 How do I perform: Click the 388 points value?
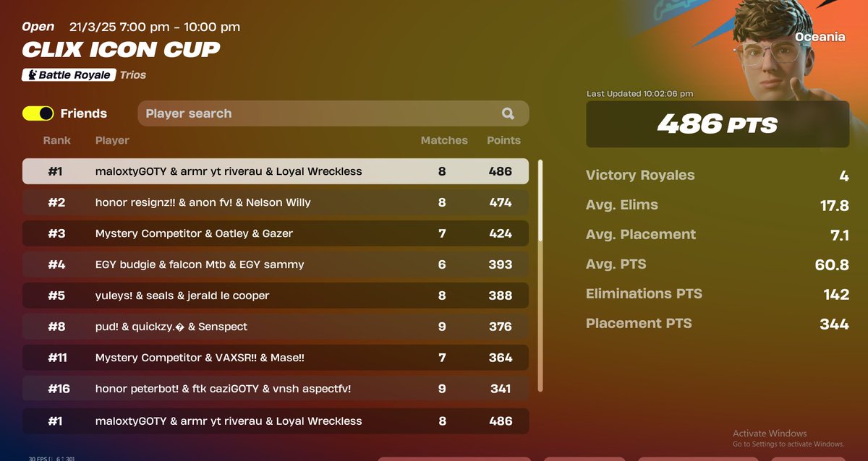(501, 296)
